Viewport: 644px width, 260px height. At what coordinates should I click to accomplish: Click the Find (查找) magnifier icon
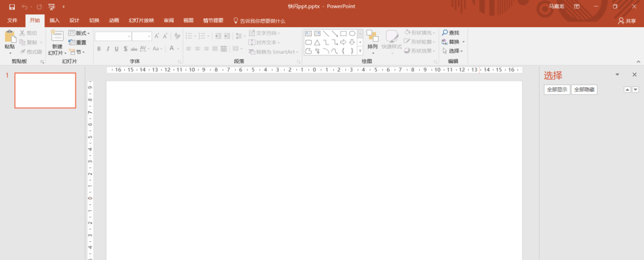[445, 32]
